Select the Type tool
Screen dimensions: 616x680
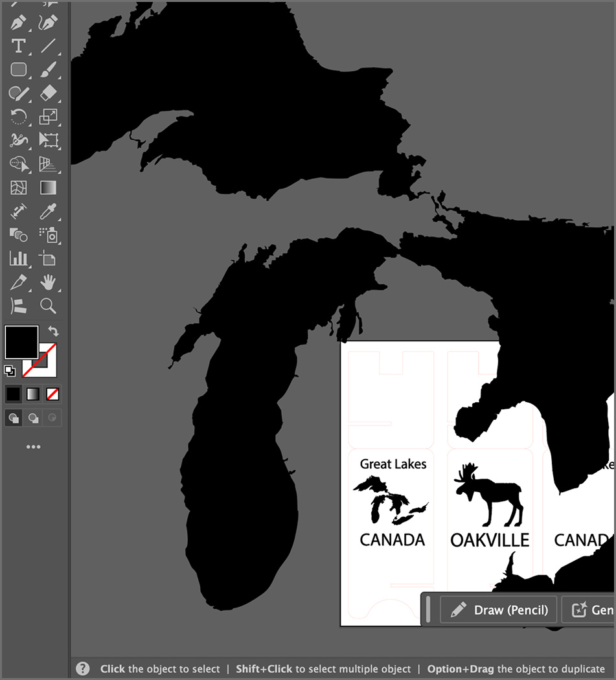(x=18, y=45)
